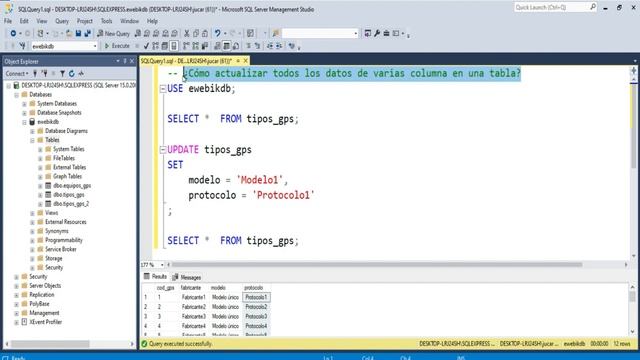Screen dimensions: 640x360
Task: Open the Help menu
Action: [x=152, y=21]
